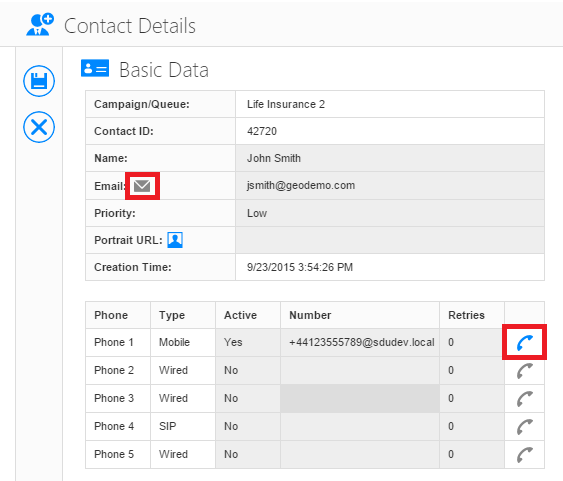Open the Portrait URL person icon
Viewport: 563px width, 481px height.
[175, 240]
